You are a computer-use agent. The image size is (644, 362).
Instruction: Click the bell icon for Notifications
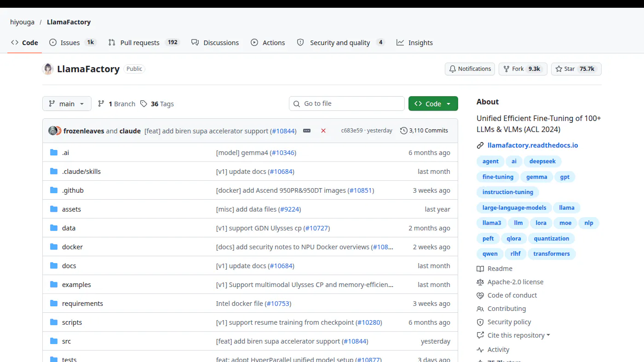pos(453,69)
